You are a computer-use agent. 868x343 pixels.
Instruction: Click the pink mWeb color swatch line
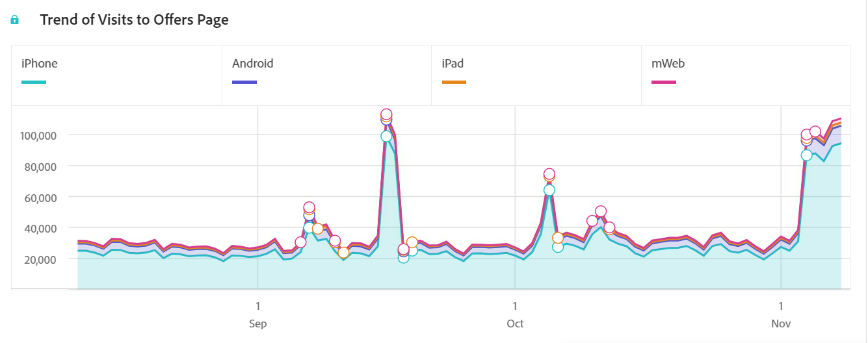[x=664, y=83]
